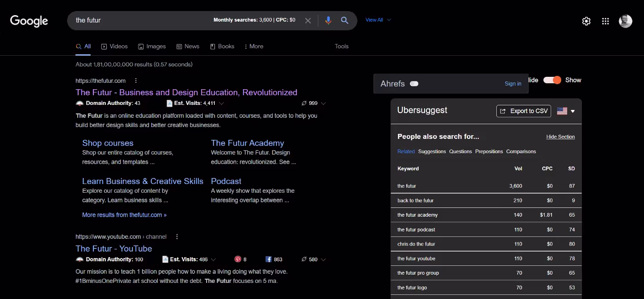Expand Est. Visits 4,411 chevron
644x299 pixels.
click(221, 103)
